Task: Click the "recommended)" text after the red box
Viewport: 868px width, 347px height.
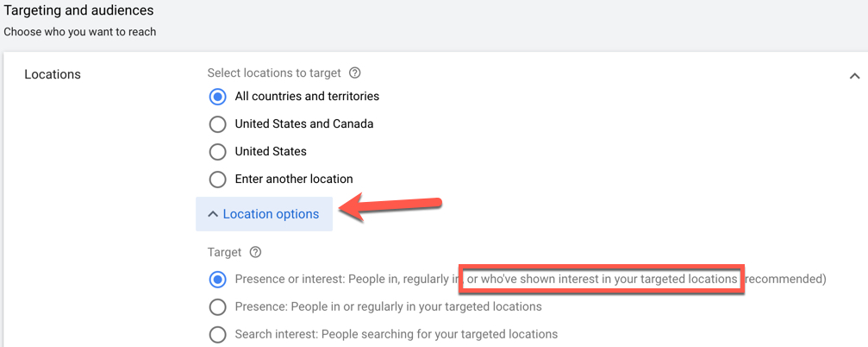Action: click(785, 280)
